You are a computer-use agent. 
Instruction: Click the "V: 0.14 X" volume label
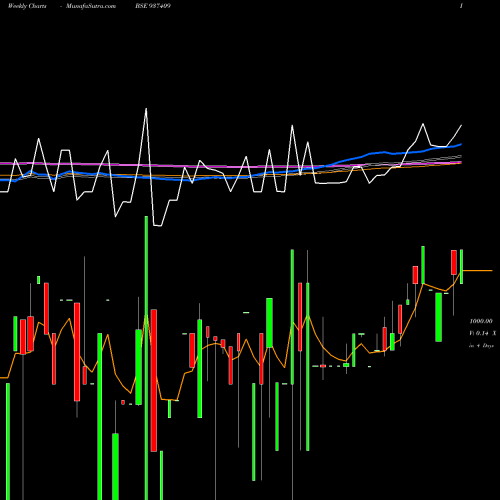click(483, 333)
